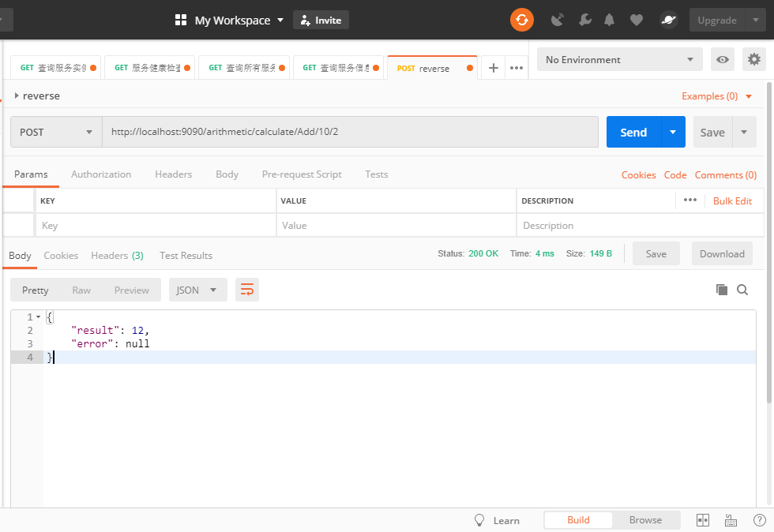The height and width of the screenshot is (532, 774).
Task: Open the notifications bell icon
Action: 609,21
